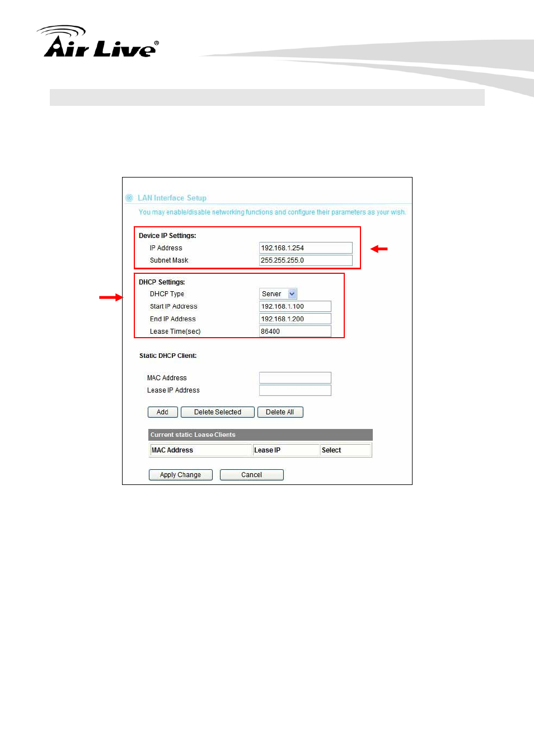Image resolution: width=534 pixels, height=756 pixels.
Task: Click the Start IP Address field
Action: [295, 306]
